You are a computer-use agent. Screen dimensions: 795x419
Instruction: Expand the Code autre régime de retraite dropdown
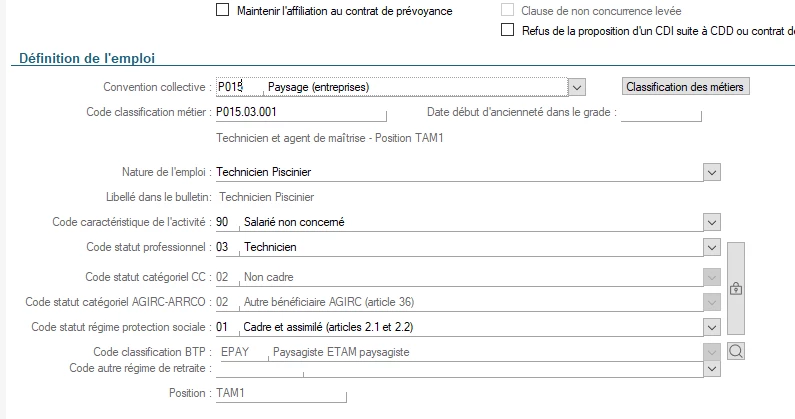(712, 368)
